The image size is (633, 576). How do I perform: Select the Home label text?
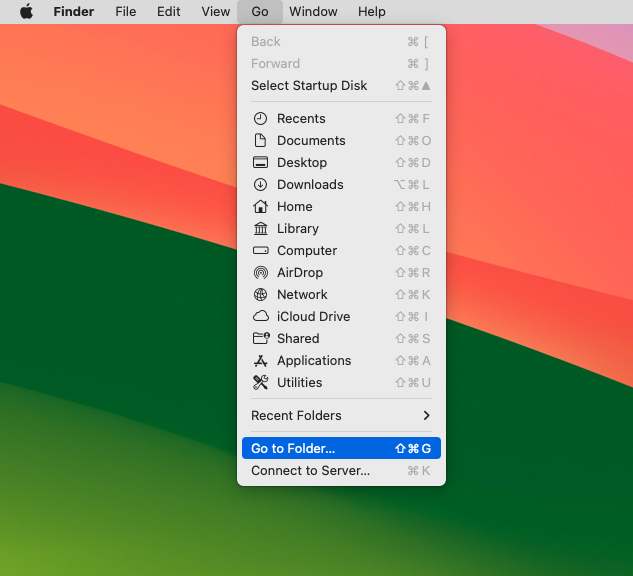[x=294, y=206]
